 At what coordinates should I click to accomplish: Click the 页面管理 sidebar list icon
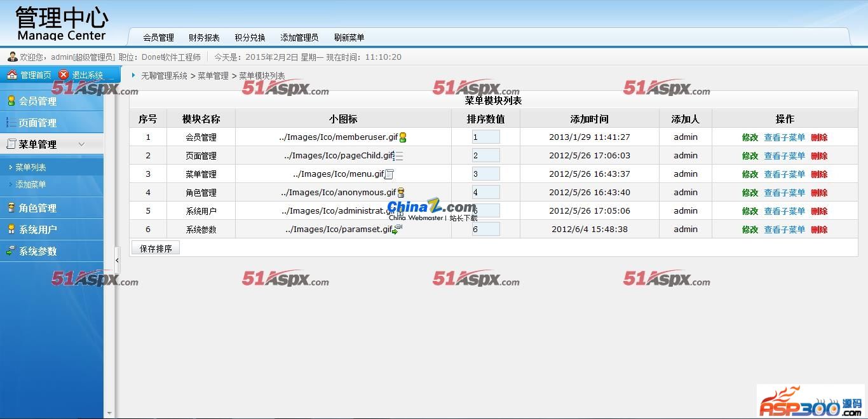[11, 122]
